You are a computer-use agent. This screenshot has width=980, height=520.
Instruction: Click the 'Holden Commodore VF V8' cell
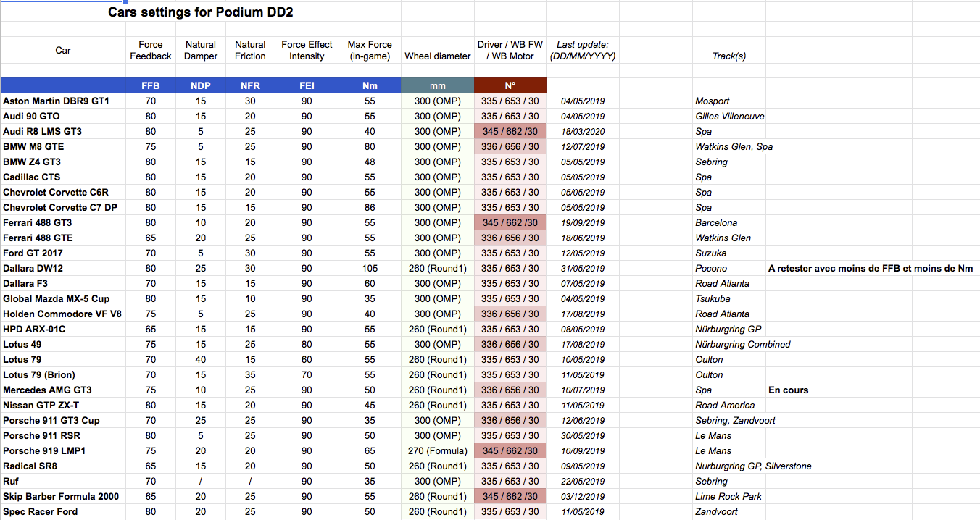coord(63,314)
